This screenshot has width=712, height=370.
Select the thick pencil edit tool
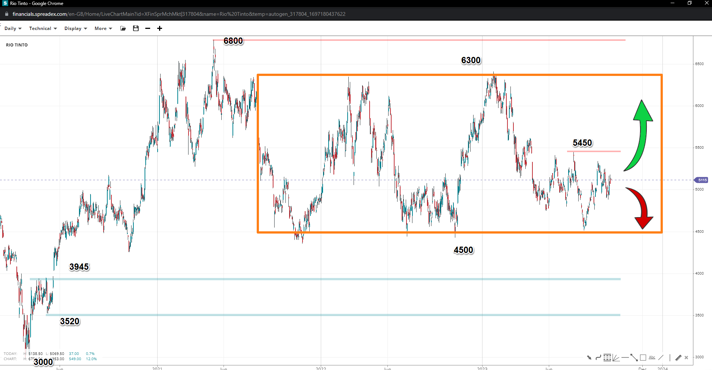(x=678, y=357)
